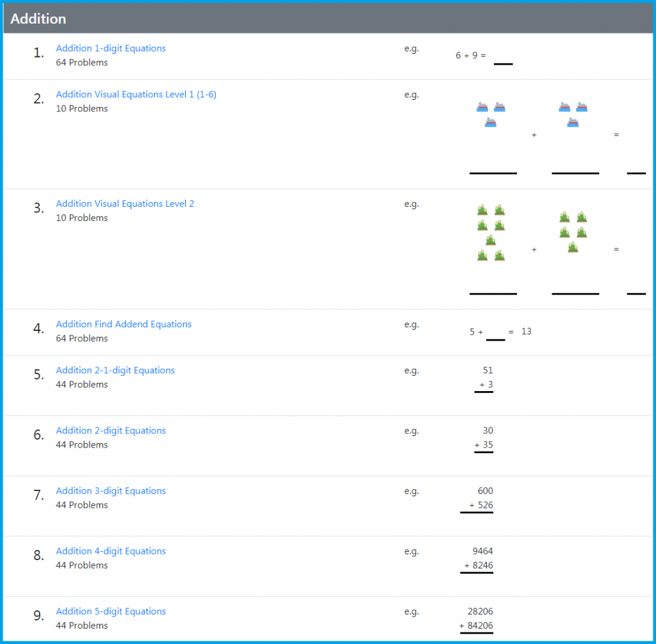
Task: Click the 30 + 35 example problem
Action: click(485, 439)
